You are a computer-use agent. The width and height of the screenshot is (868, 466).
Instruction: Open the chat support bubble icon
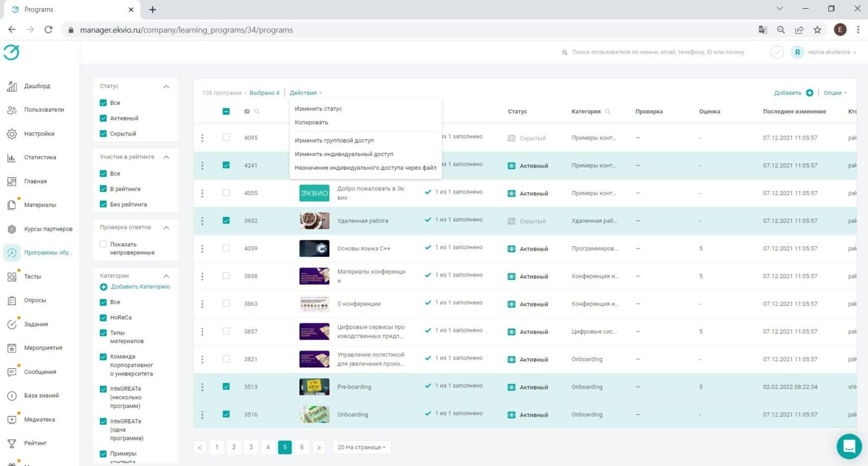coord(849,446)
